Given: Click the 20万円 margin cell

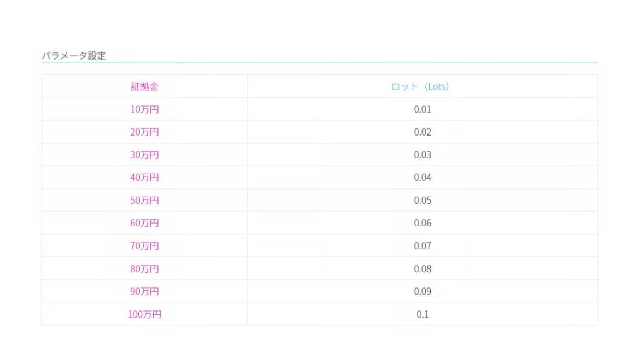Looking at the screenshot, I should click(144, 132).
